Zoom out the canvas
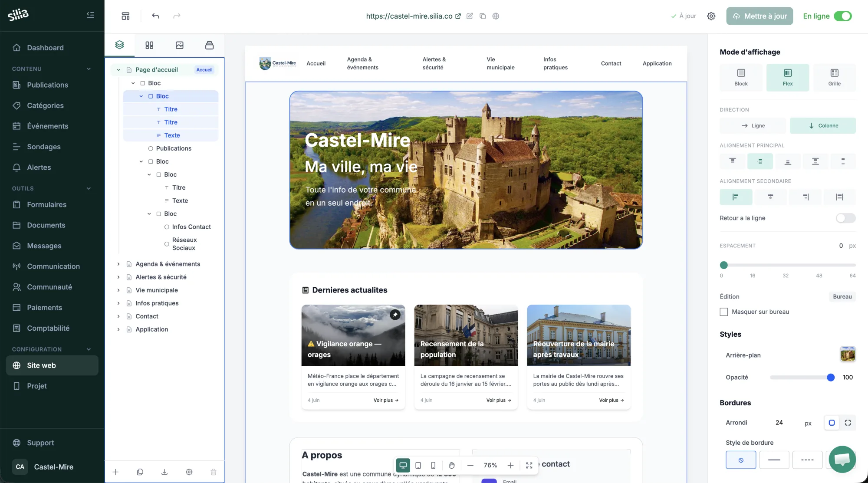868x483 pixels. pos(470,465)
